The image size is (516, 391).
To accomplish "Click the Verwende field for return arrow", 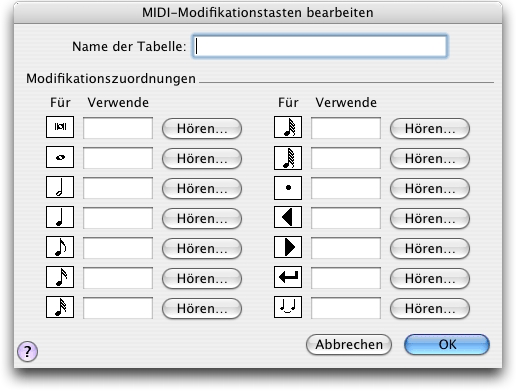I will (346, 278).
